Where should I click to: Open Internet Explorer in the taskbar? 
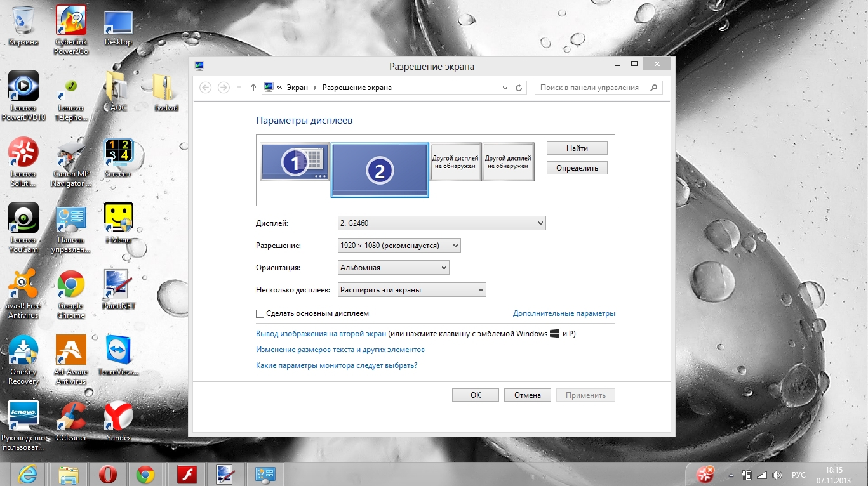27,475
